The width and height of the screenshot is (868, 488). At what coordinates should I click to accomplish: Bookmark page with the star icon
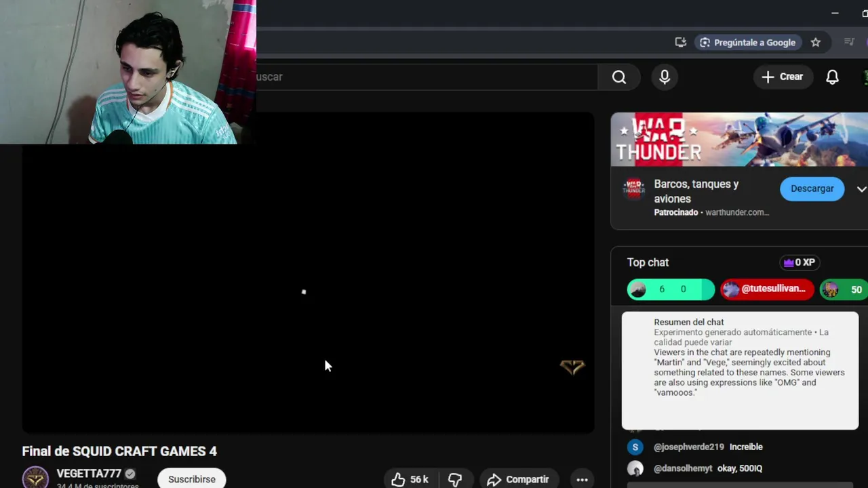click(x=816, y=42)
